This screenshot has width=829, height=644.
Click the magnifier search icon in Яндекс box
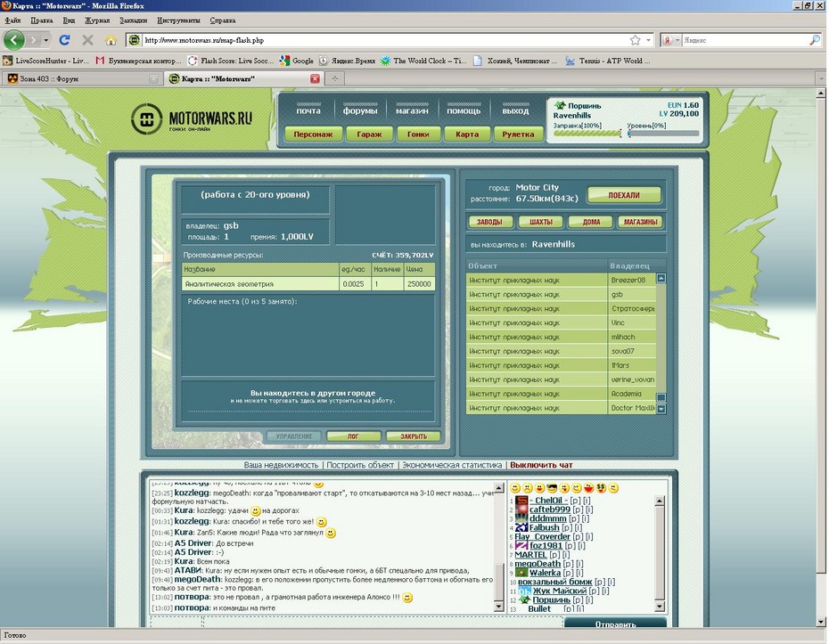pyautogui.click(x=814, y=40)
